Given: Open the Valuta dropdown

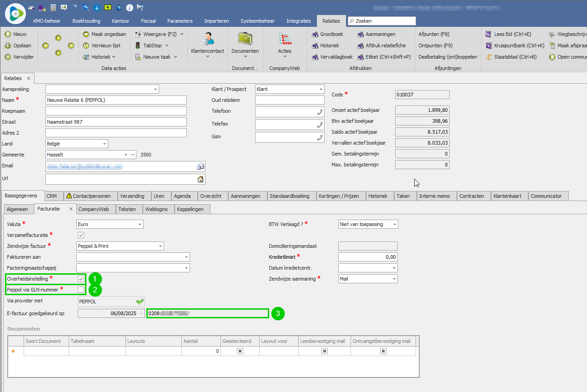Looking at the screenshot, I should [140, 224].
